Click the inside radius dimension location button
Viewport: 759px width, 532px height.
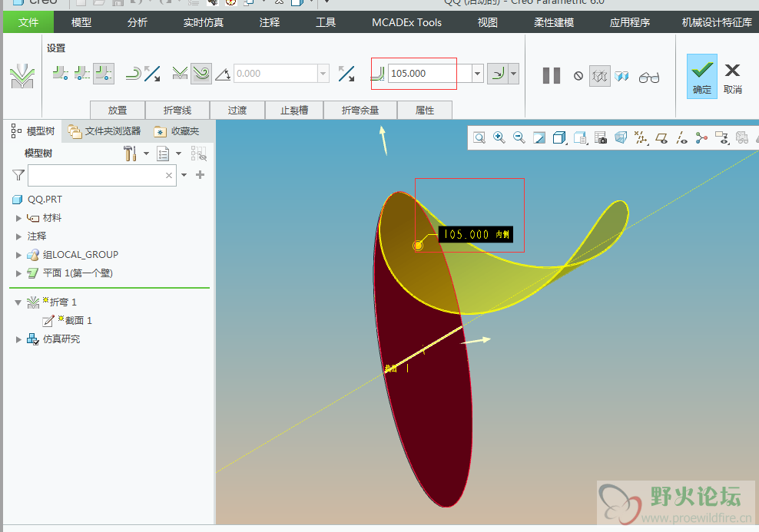pos(498,74)
